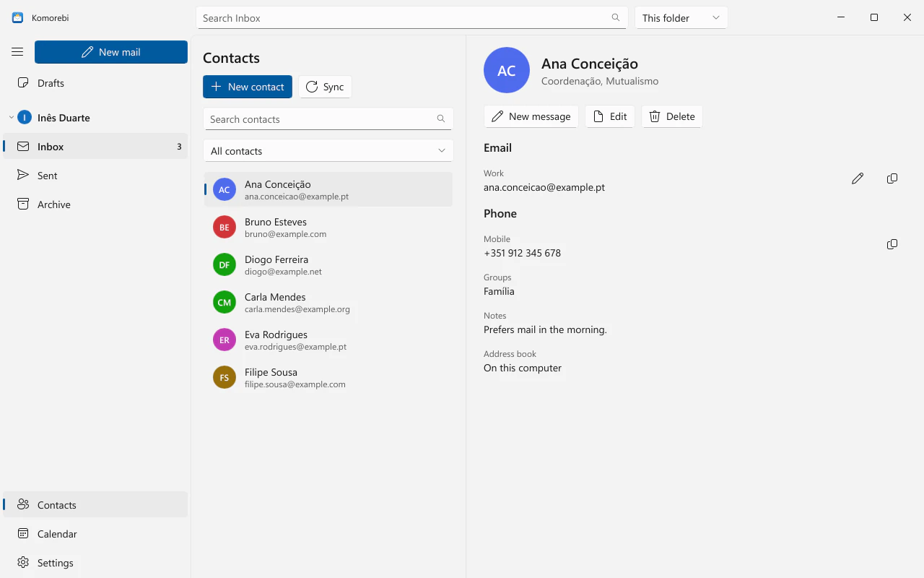924x578 pixels.
Task: Select Filipe Sousa in the contact list
Action: click(x=328, y=378)
